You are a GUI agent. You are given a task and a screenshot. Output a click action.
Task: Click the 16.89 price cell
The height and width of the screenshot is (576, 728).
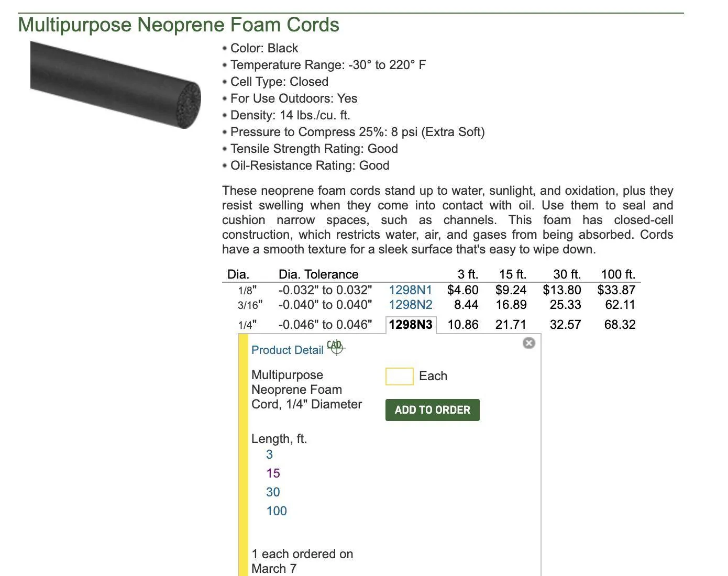pyautogui.click(x=511, y=305)
